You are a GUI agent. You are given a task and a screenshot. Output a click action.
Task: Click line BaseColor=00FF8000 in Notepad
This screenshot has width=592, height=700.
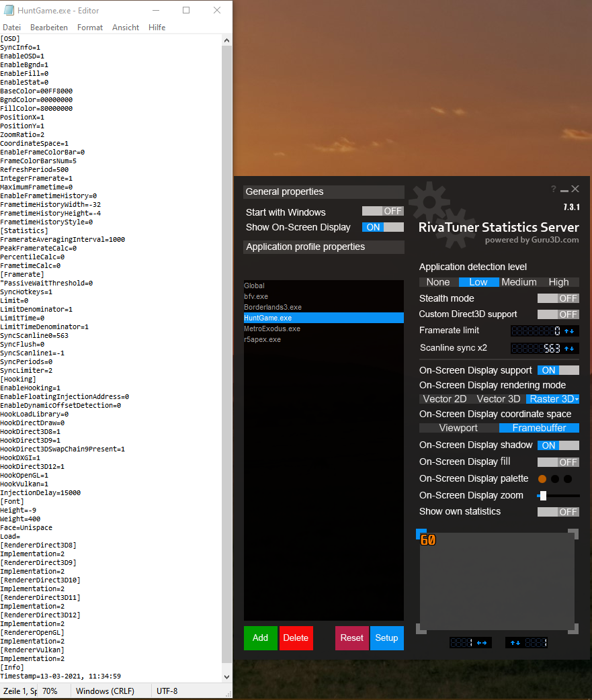coord(36,91)
